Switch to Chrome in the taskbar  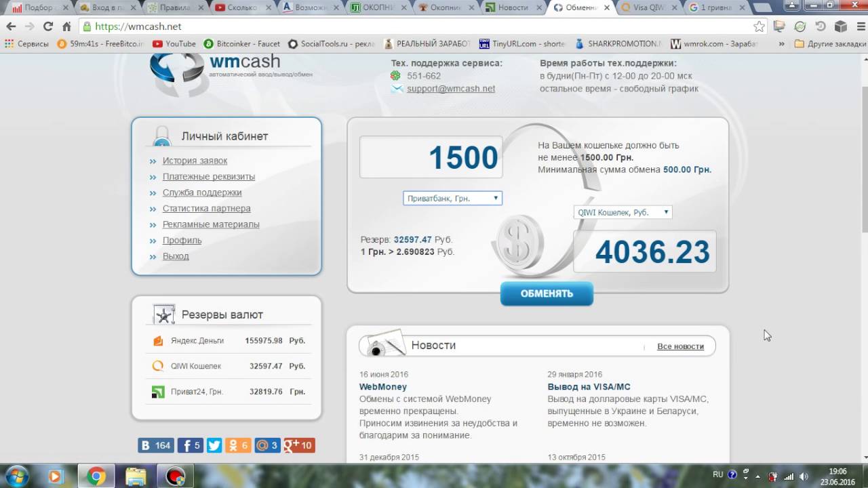click(96, 476)
